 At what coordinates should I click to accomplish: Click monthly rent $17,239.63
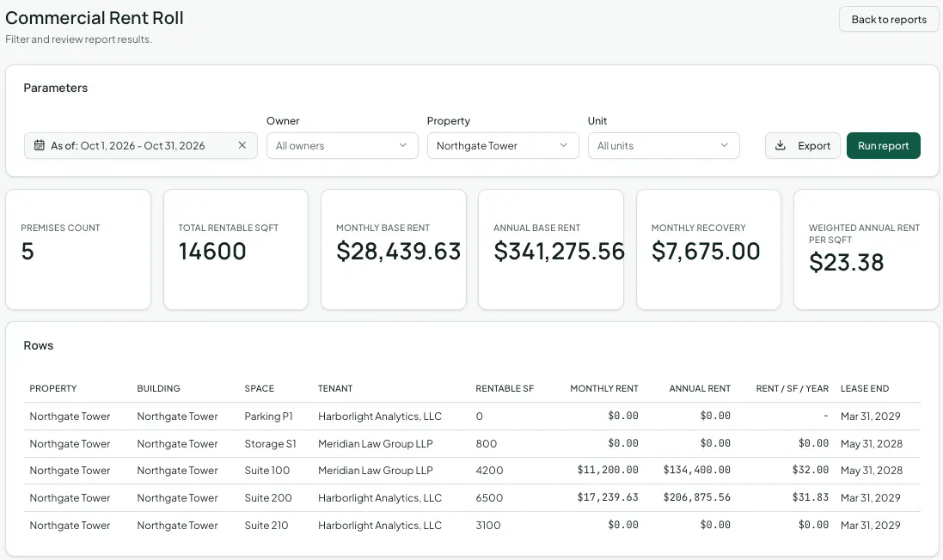(608, 497)
